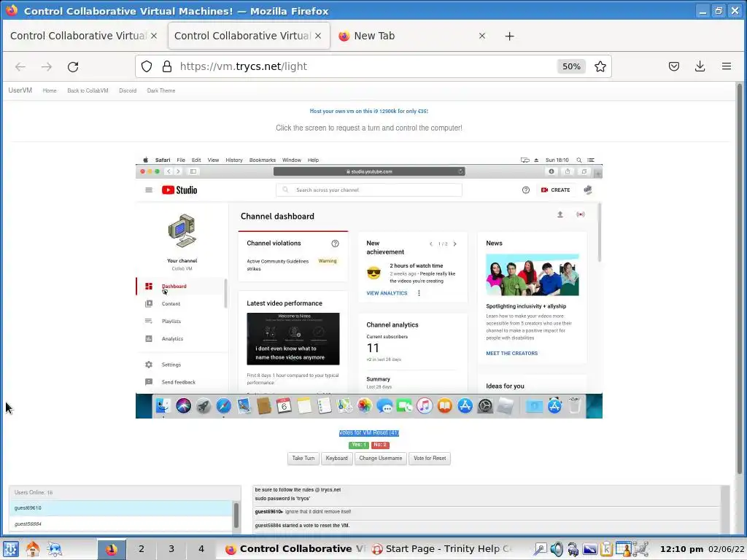The image size is (747, 560).
Task: Click the volume speaker tray icon
Action: point(557,550)
